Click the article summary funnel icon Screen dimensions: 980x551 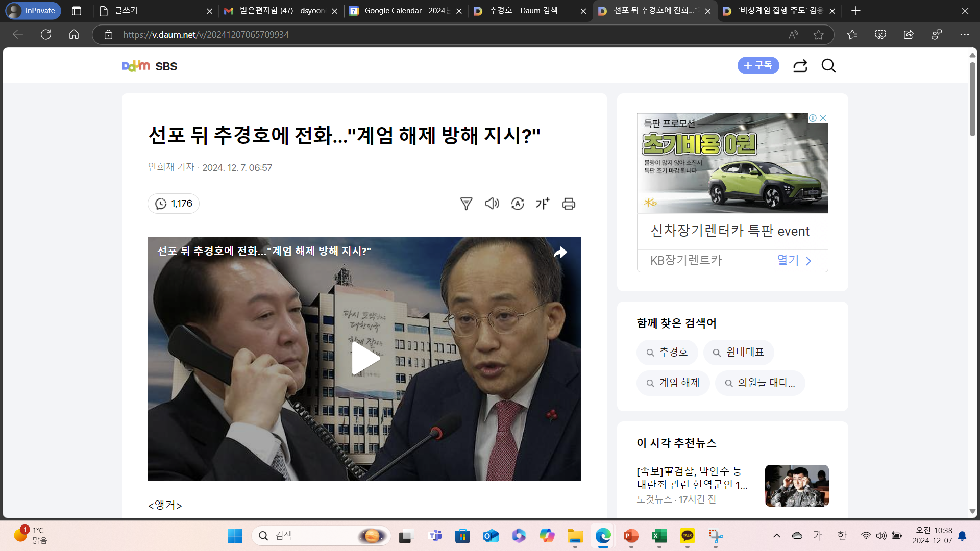[x=466, y=204]
